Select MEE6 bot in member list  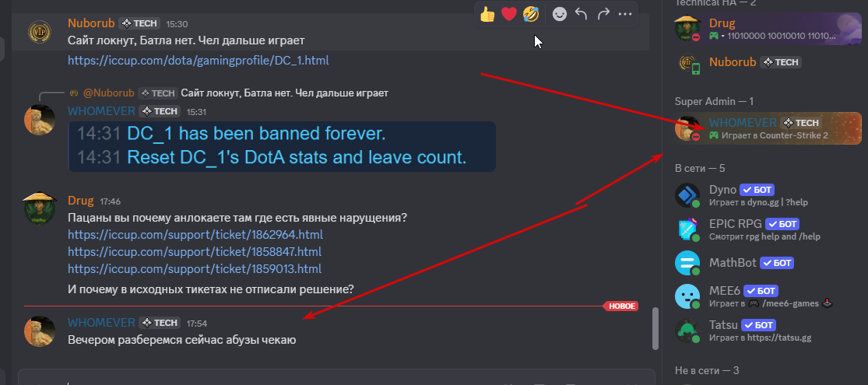[768, 296]
